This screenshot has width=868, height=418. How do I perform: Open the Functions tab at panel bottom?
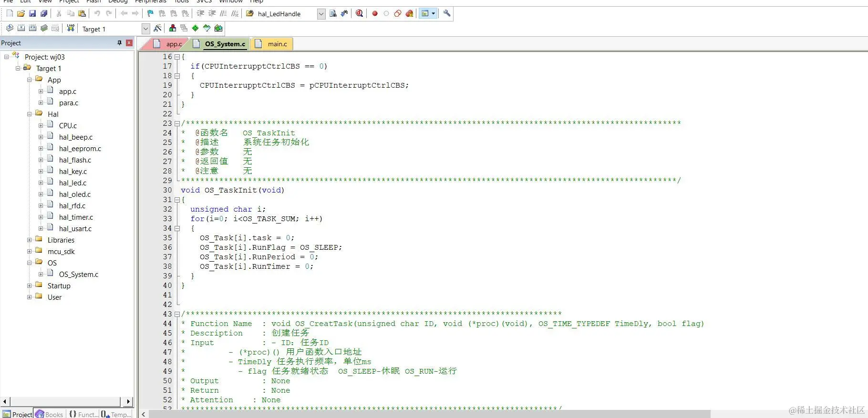point(83,414)
